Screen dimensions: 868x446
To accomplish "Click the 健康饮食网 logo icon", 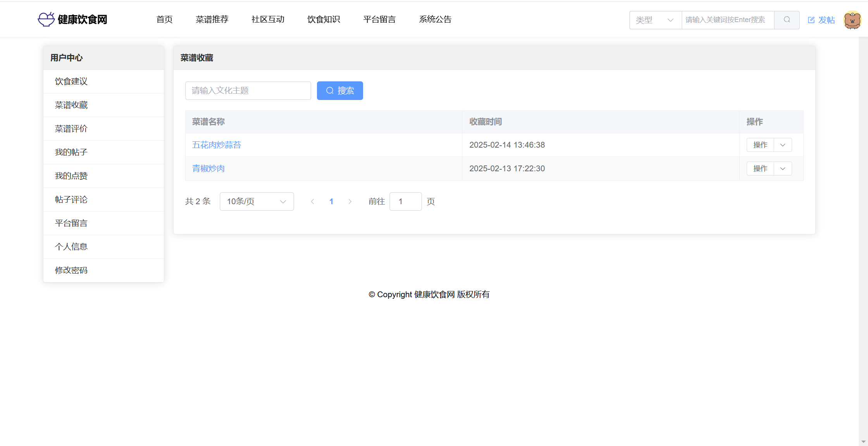I will (46, 19).
